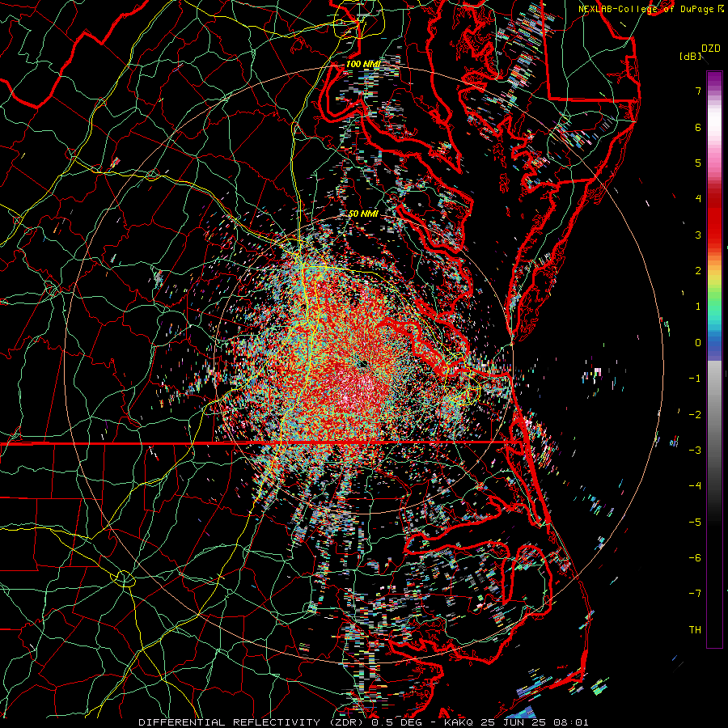Screen dimensions: 728x728
Task: Click the "5" value on the dB scale
Action: pyautogui.click(x=698, y=163)
